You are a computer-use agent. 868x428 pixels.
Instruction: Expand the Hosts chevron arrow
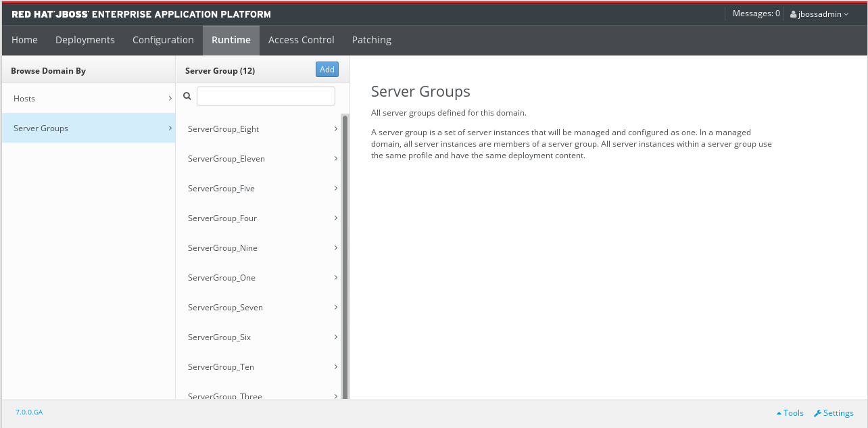tap(170, 99)
